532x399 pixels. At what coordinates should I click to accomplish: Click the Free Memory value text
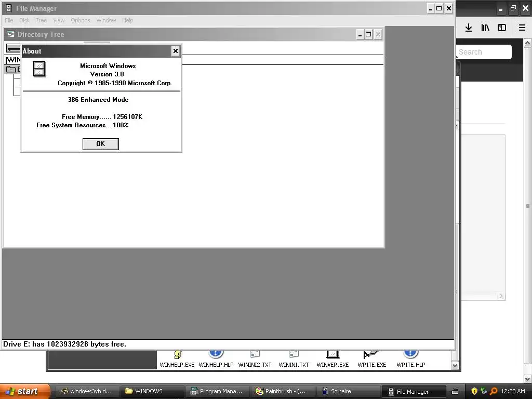coord(128,117)
